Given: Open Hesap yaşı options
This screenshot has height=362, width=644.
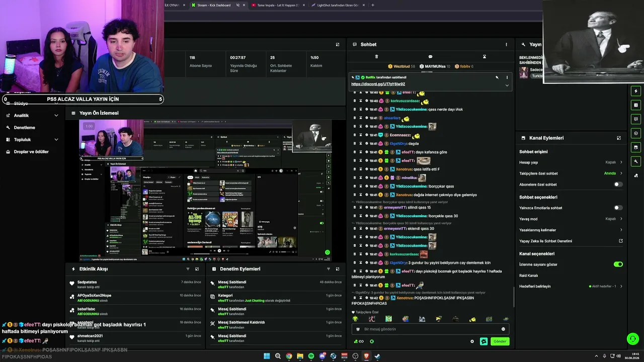Looking at the screenshot, I should (571, 162).
